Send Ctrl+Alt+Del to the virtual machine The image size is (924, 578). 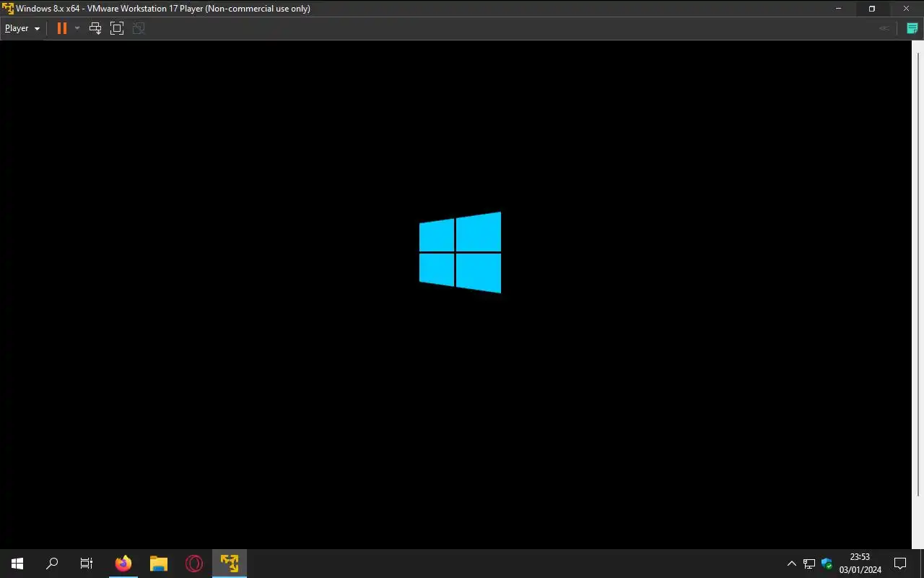95,28
